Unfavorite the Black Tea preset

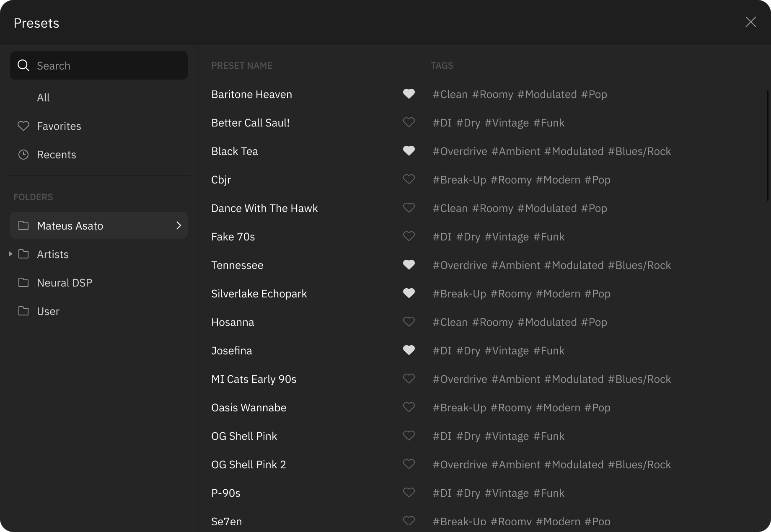click(x=409, y=151)
